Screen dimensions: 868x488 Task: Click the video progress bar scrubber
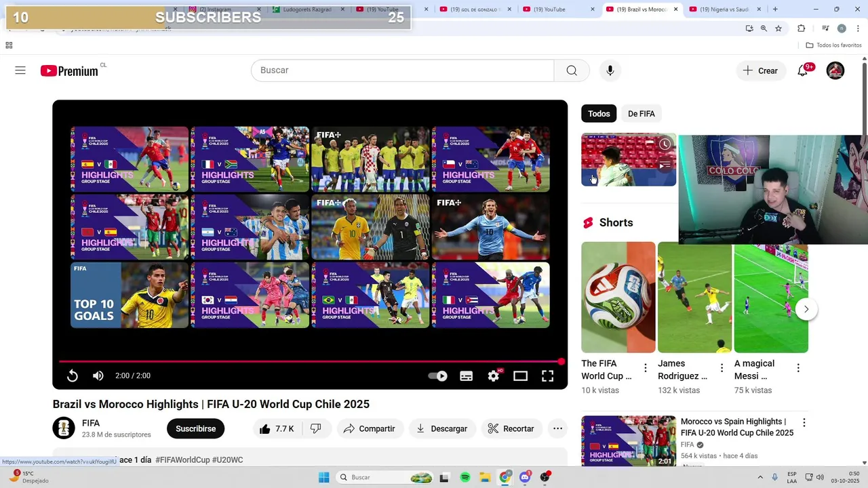pyautogui.click(x=561, y=362)
